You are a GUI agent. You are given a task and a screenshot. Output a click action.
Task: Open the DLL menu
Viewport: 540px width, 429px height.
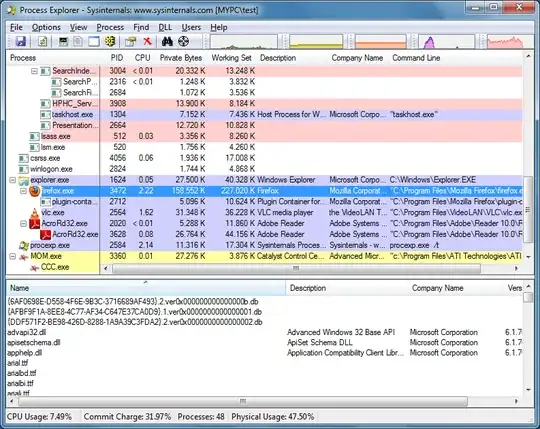[x=165, y=27]
